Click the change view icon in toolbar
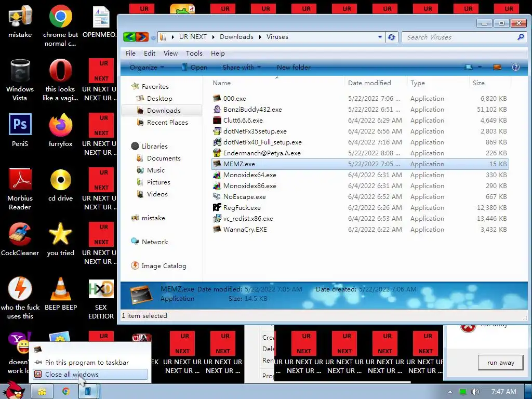Screen dimensions: 532x399 469,67
